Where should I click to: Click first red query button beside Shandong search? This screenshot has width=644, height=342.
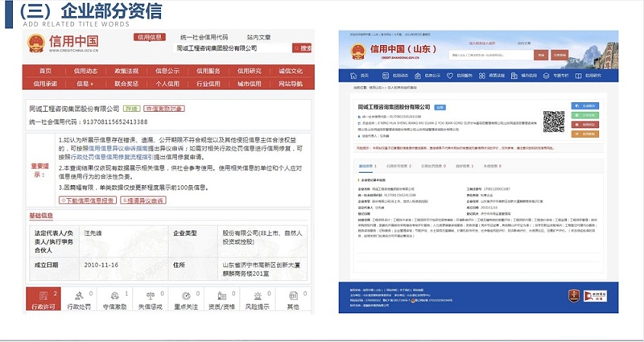click(541, 55)
